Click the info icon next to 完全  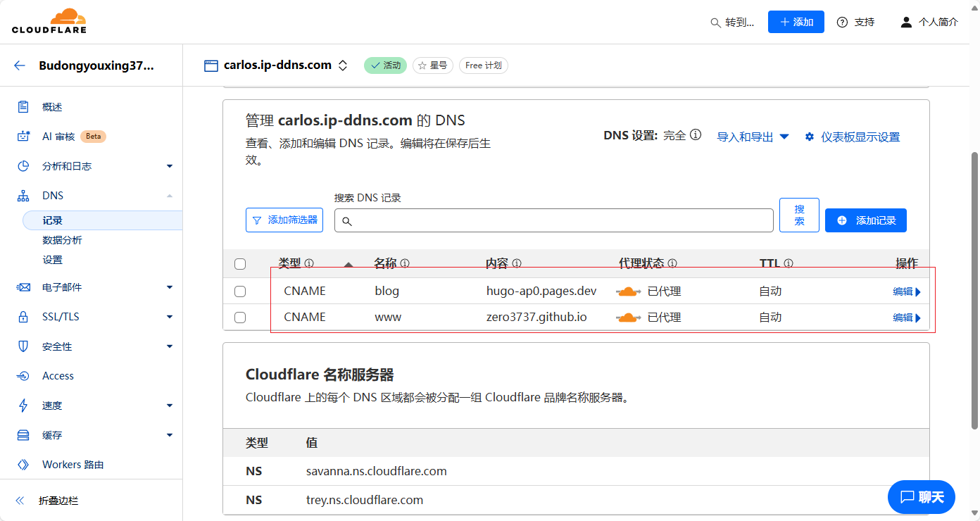(x=696, y=134)
